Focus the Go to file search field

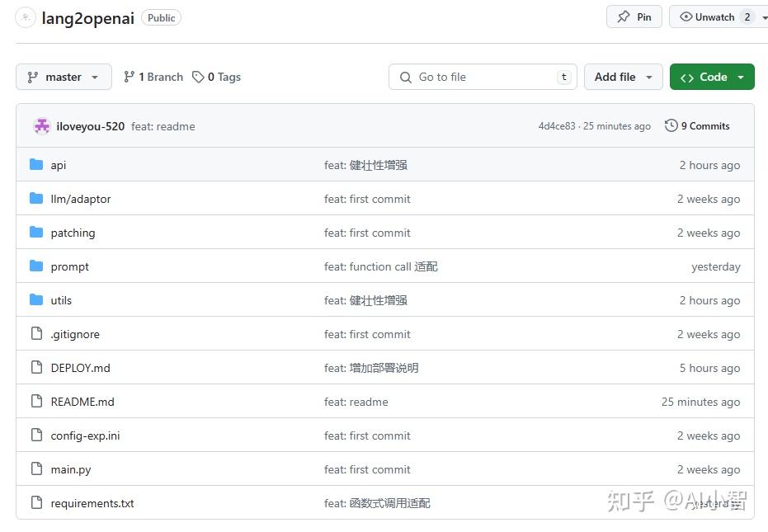point(483,77)
